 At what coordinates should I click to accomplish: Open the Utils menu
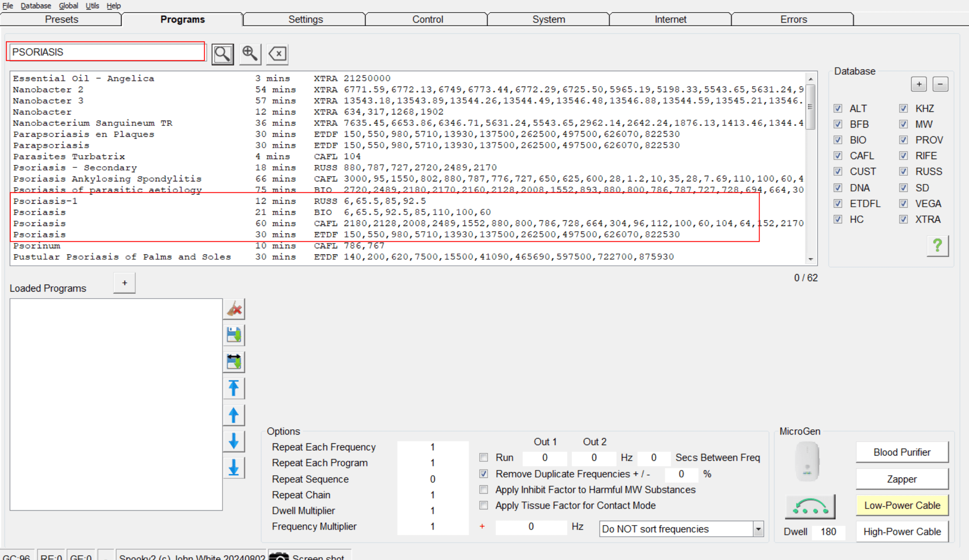(x=92, y=6)
